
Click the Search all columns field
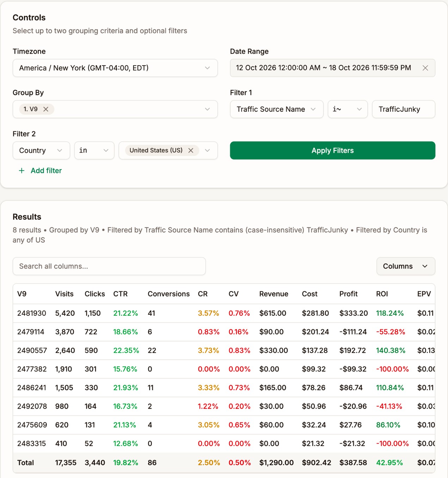109,266
